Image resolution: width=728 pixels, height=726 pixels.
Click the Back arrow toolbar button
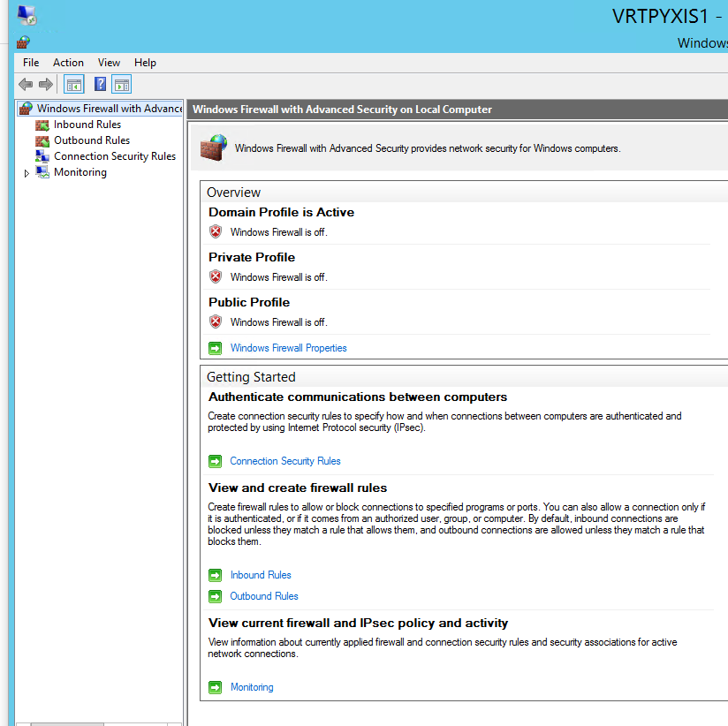tap(26, 85)
